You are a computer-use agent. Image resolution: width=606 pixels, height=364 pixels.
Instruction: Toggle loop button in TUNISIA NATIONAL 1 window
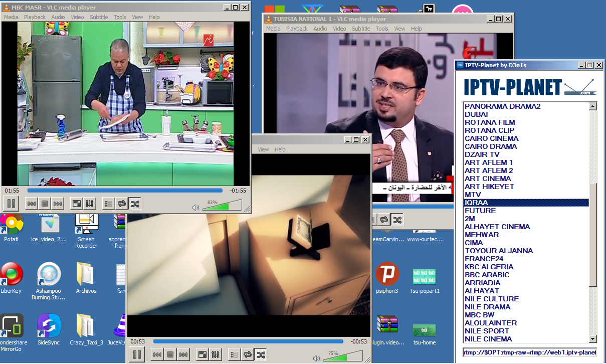384,220
